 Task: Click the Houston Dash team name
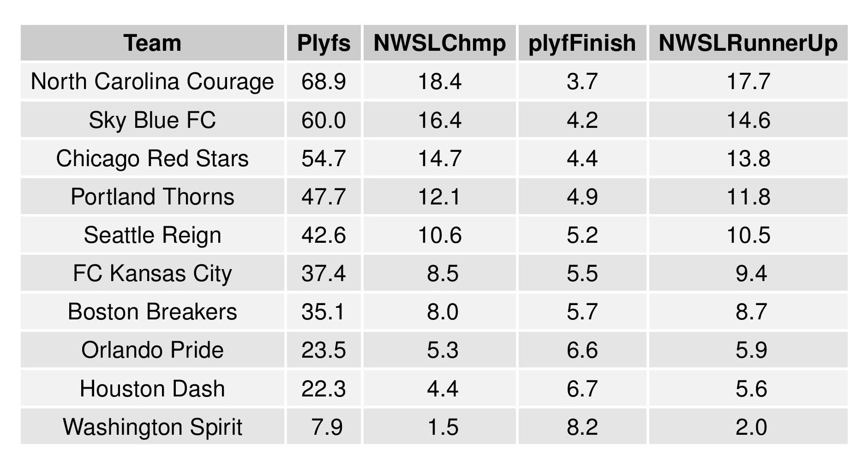tap(152, 389)
